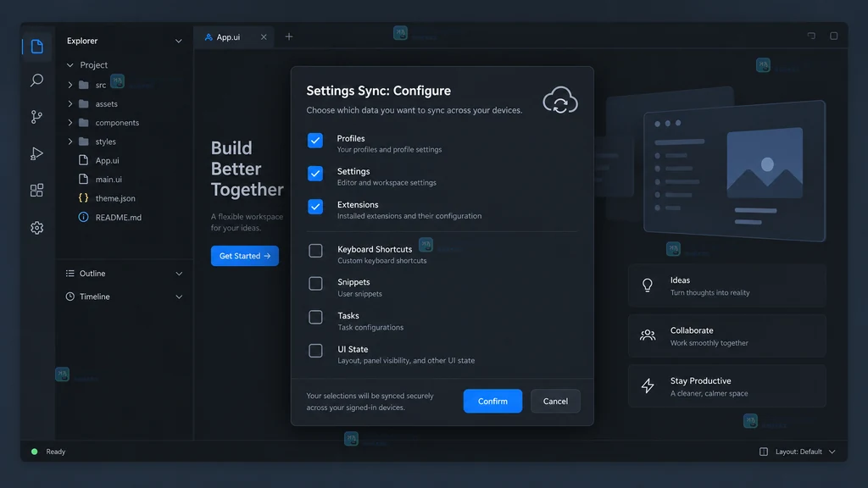Click the UI State label
The width and height of the screenshot is (868, 488).
coord(353,349)
